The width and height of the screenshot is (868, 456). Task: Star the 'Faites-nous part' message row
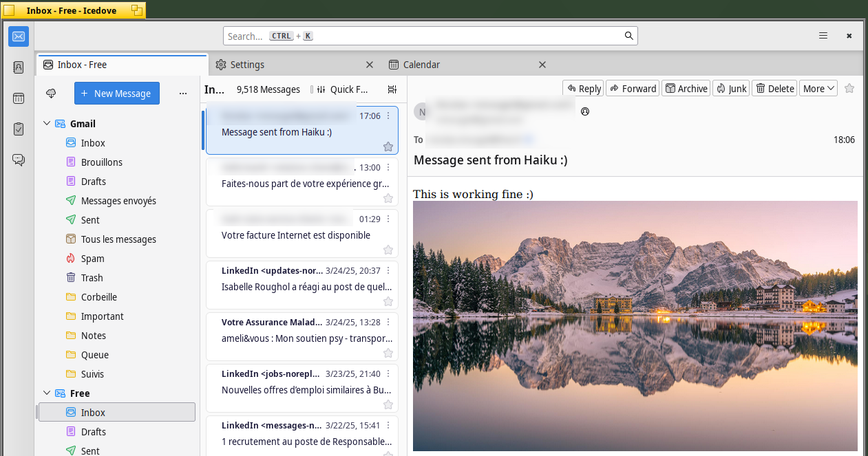click(x=388, y=198)
